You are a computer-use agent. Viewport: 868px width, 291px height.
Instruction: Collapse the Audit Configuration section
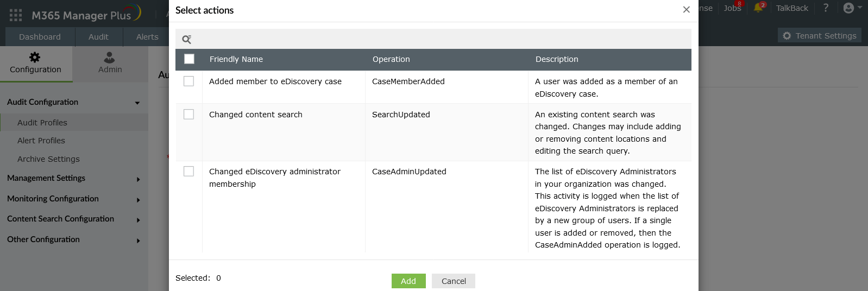coord(137,103)
